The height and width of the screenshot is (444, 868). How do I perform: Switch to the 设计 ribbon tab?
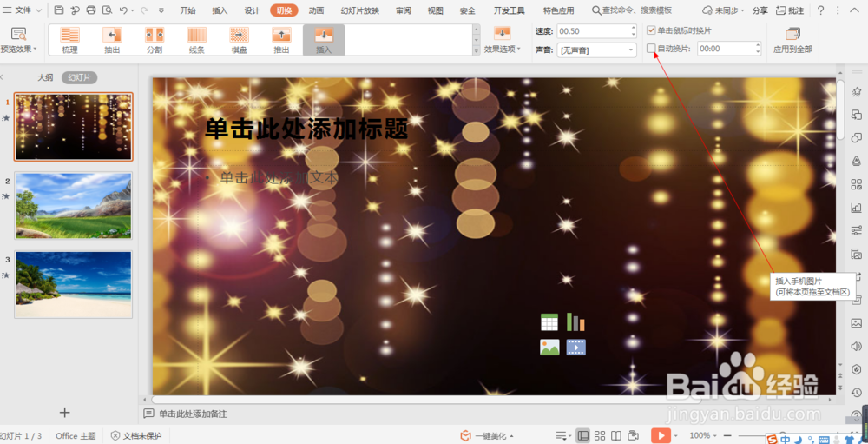coord(252,10)
